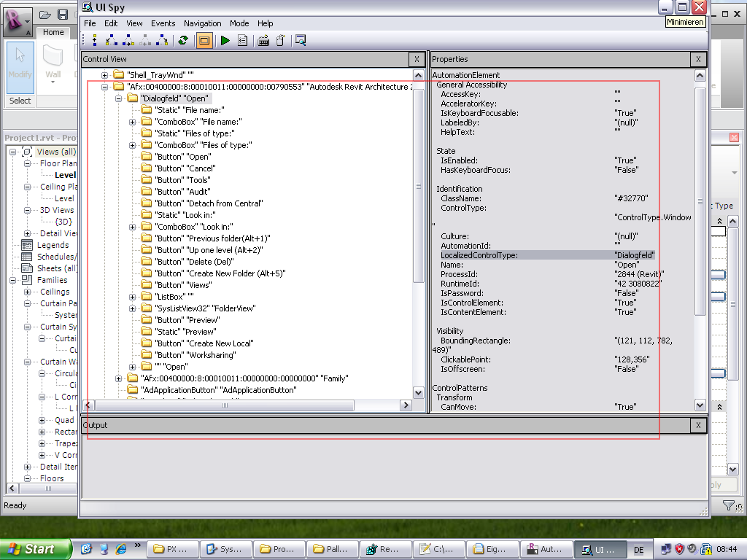Expand the 'ListBox' tree node
This screenshot has width=747, height=560.
[132, 297]
